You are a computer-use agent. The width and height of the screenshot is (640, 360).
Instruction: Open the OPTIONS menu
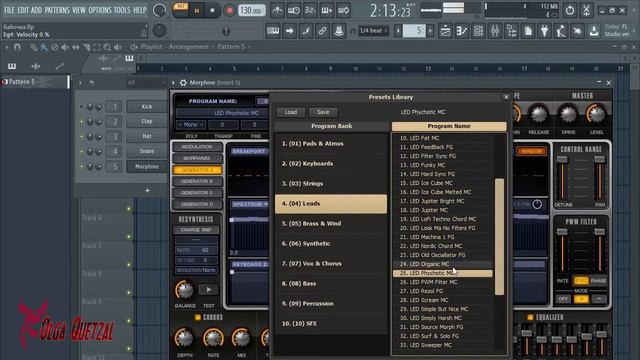tap(100, 10)
